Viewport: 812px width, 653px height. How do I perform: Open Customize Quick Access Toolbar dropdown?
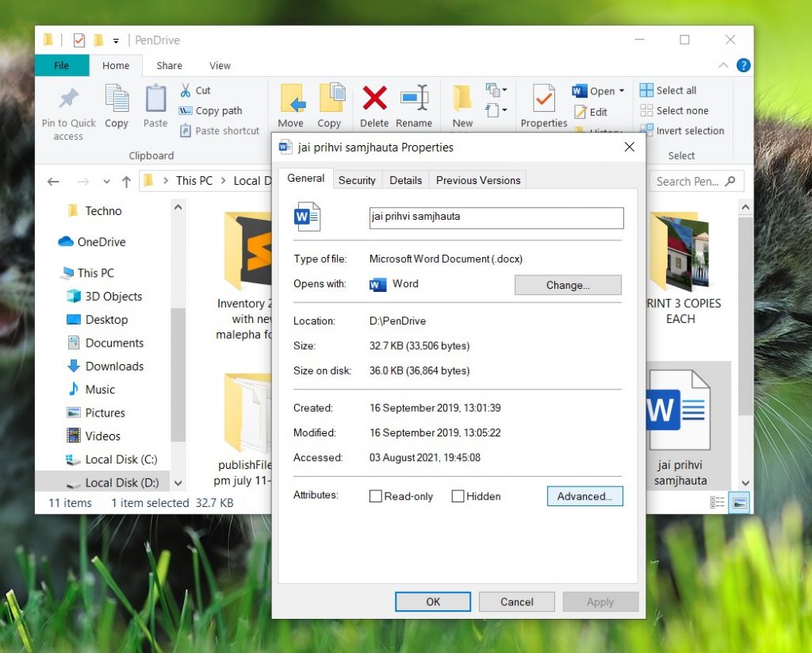tap(116, 40)
